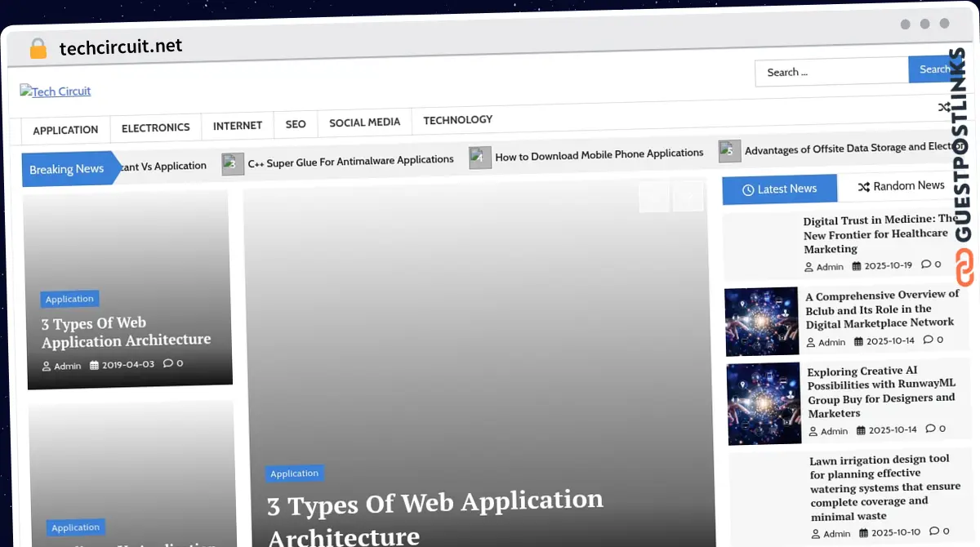Click the carousel previous arrow on the slider
980x547 pixels.
tap(653, 197)
